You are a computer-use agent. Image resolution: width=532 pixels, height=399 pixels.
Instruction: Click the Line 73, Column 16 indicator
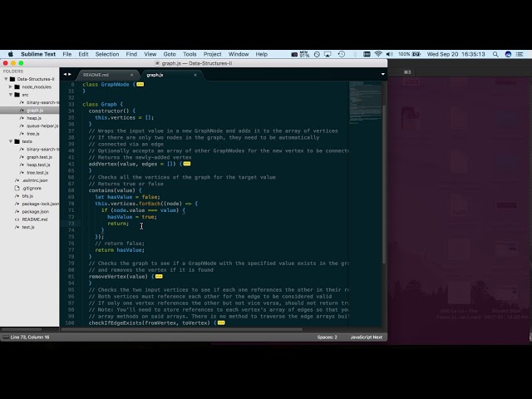pyautogui.click(x=30, y=337)
